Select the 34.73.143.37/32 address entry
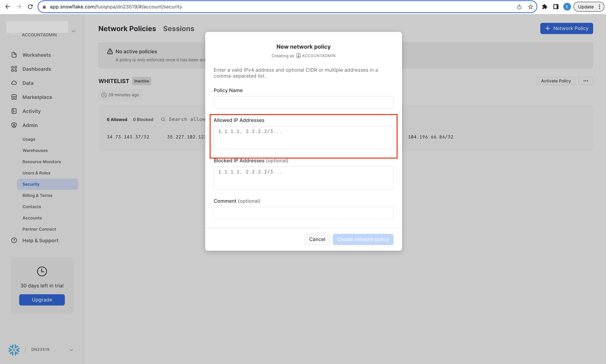The height and width of the screenshot is (364, 606). [x=128, y=137]
